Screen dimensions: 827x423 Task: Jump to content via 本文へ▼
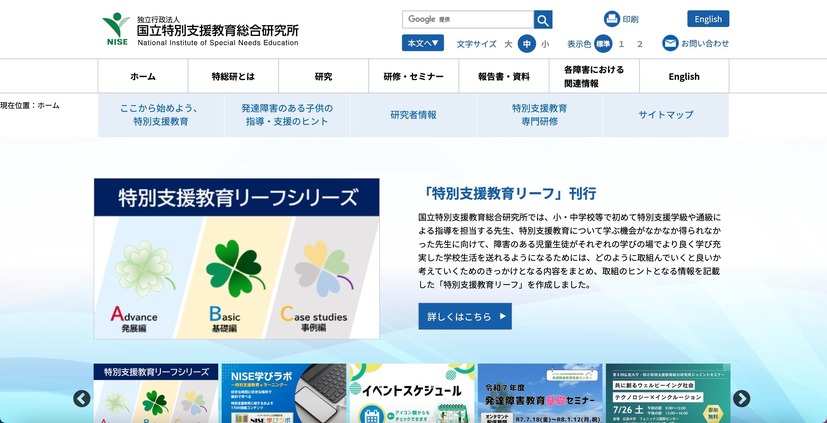pos(422,43)
